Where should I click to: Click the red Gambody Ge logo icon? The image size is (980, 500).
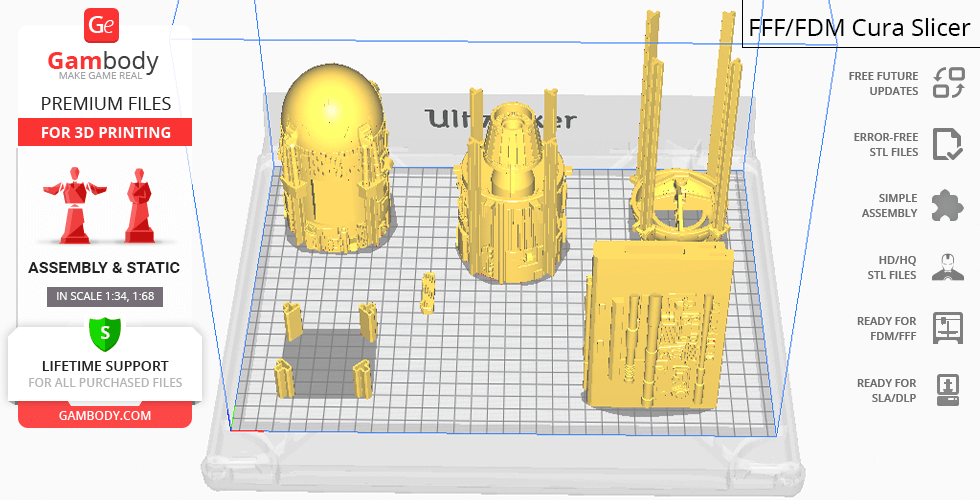click(102, 25)
